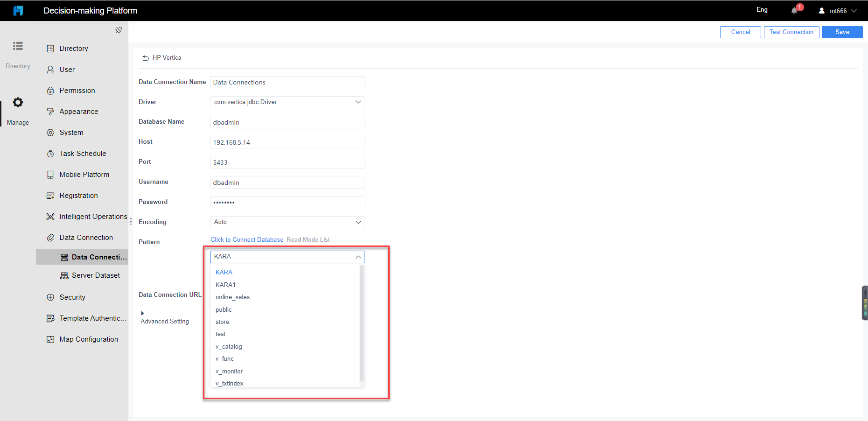Click the Task Schedule clock icon
Viewport: 868px width, 421px height.
(50, 153)
